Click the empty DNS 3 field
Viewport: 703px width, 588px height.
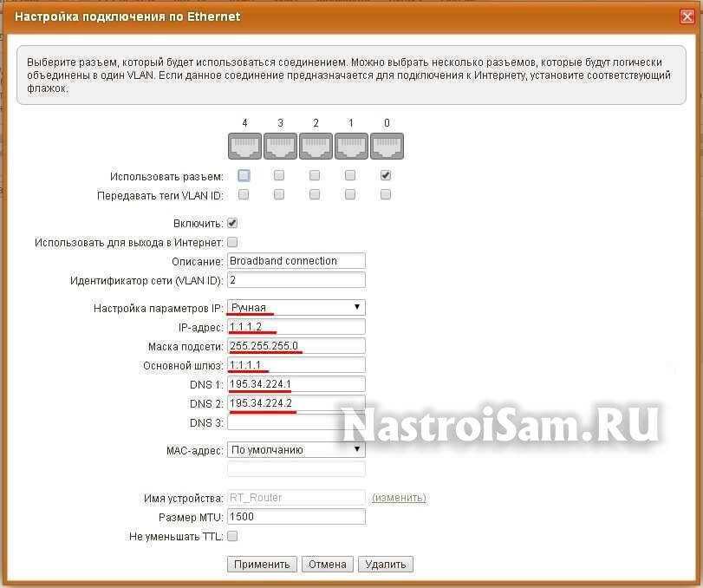point(296,423)
